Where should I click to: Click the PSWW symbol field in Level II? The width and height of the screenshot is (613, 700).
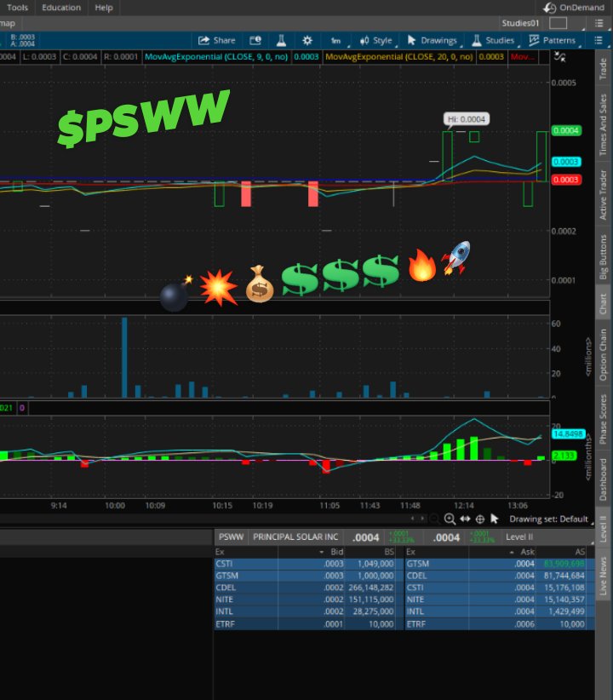[x=232, y=537]
